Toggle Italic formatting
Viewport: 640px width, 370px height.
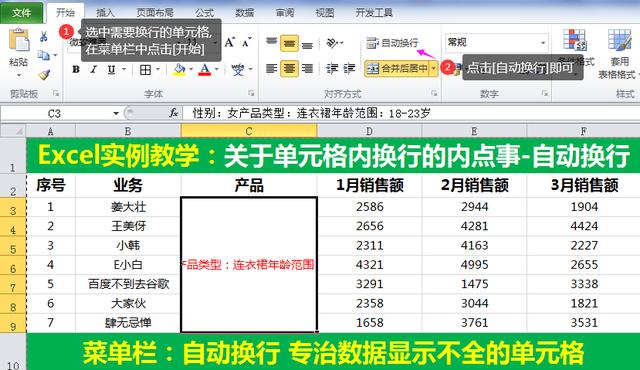(93, 70)
